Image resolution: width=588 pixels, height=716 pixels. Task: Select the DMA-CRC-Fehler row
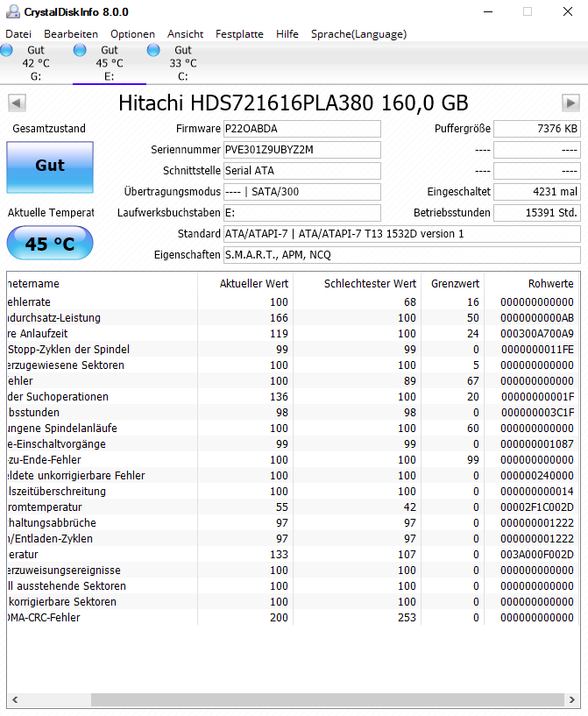(294, 617)
